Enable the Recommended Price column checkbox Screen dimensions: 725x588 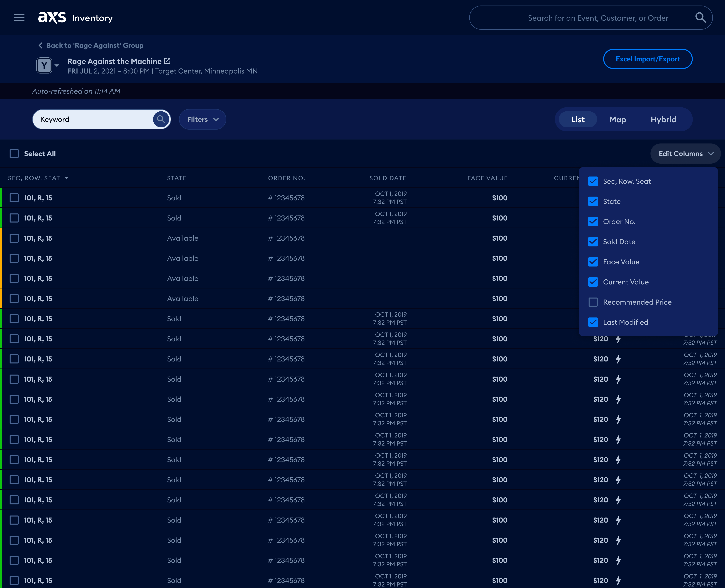pos(593,302)
